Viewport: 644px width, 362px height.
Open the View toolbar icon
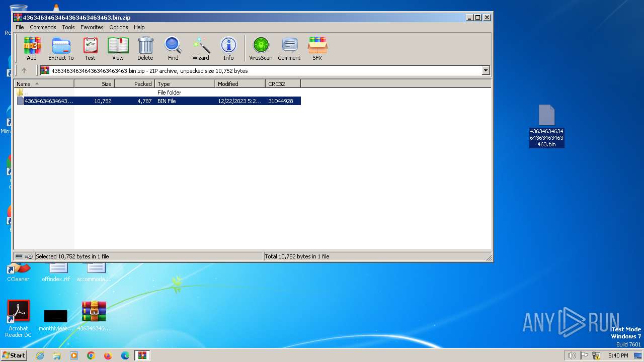point(118,49)
